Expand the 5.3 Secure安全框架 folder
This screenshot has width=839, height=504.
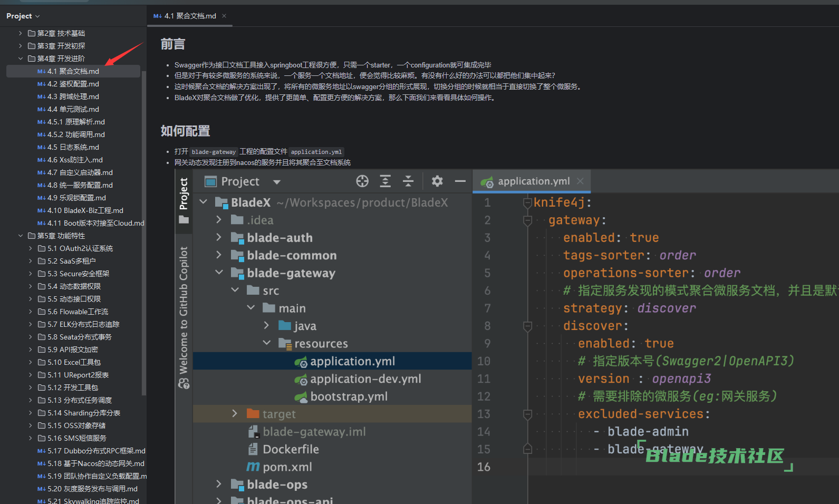(x=31, y=274)
